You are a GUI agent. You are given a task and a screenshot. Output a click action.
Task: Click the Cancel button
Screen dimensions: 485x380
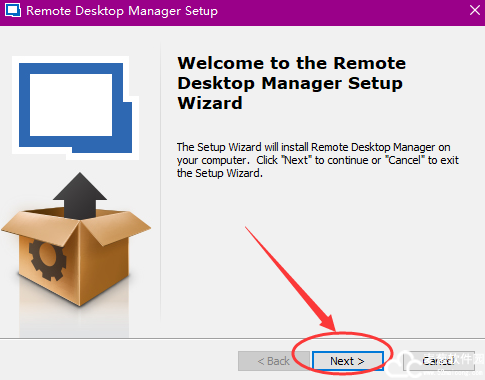(x=439, y=361)
